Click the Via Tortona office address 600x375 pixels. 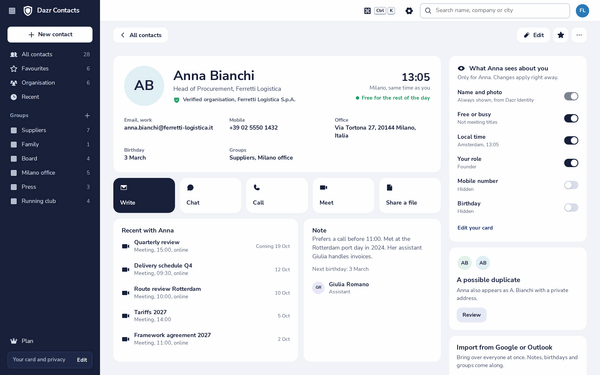coord(375,132)
